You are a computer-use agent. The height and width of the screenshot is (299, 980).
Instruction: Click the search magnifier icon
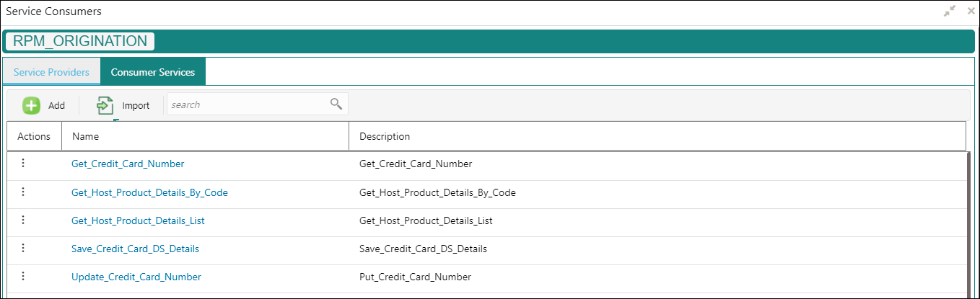(336, 104)
